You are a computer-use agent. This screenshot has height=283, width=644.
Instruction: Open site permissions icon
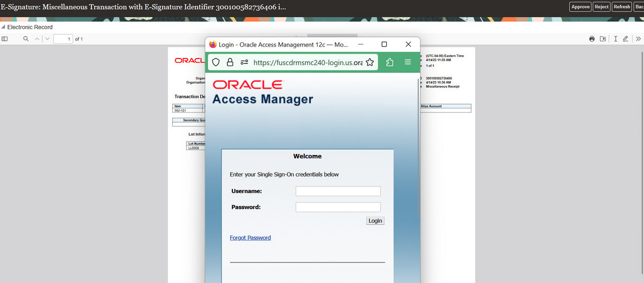pyautogui.click(x=244, y=62)
